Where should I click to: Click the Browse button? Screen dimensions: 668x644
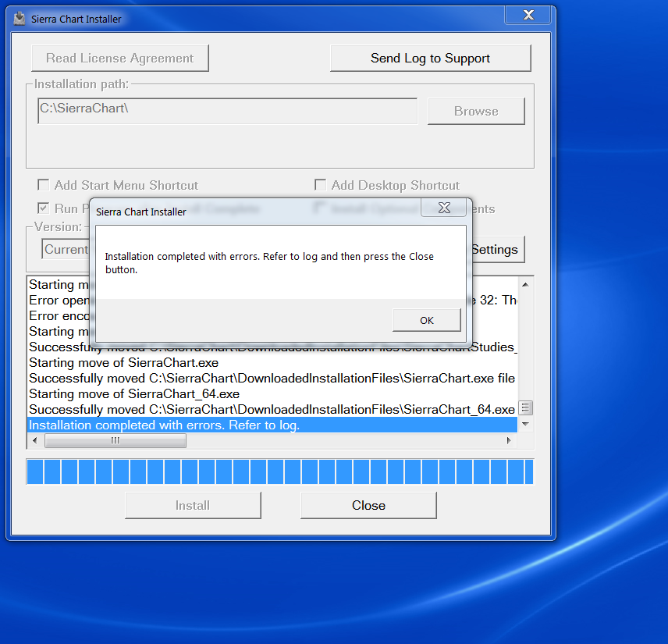[x=476, y=112]
